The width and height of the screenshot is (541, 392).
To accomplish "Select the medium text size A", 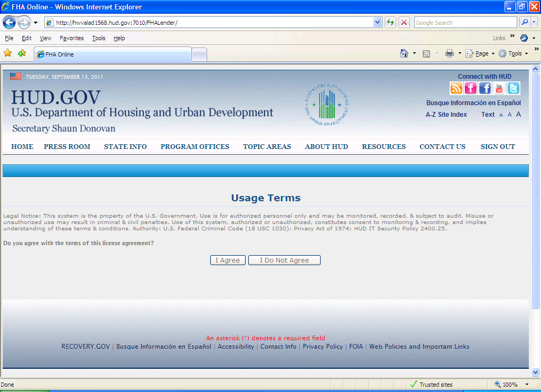I will pos(510,115).
